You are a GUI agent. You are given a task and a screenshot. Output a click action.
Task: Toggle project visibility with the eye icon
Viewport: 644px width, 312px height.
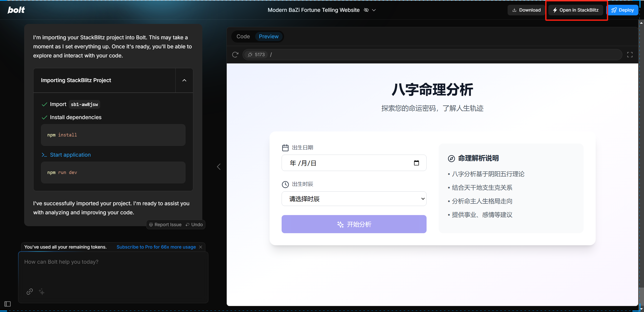pos(366,10)
